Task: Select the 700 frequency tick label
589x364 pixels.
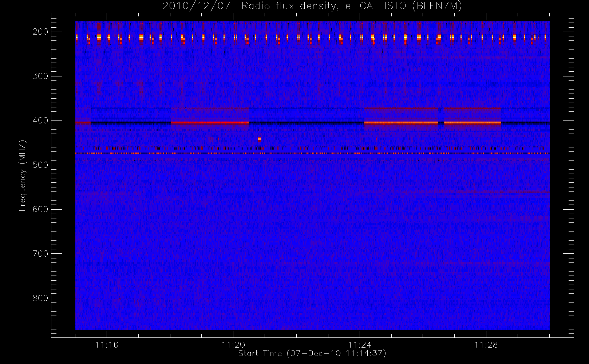Action: [40, 254]
